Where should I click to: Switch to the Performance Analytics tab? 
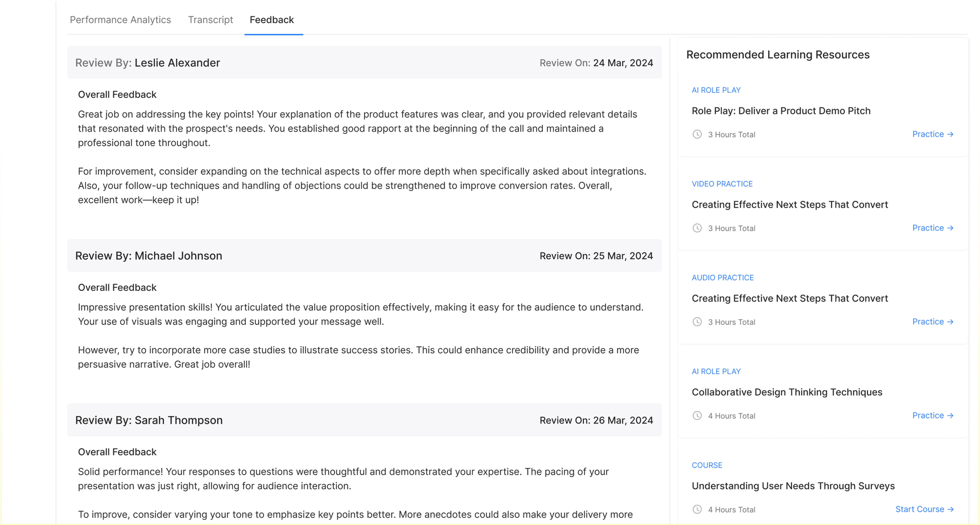tap(120, 20)
